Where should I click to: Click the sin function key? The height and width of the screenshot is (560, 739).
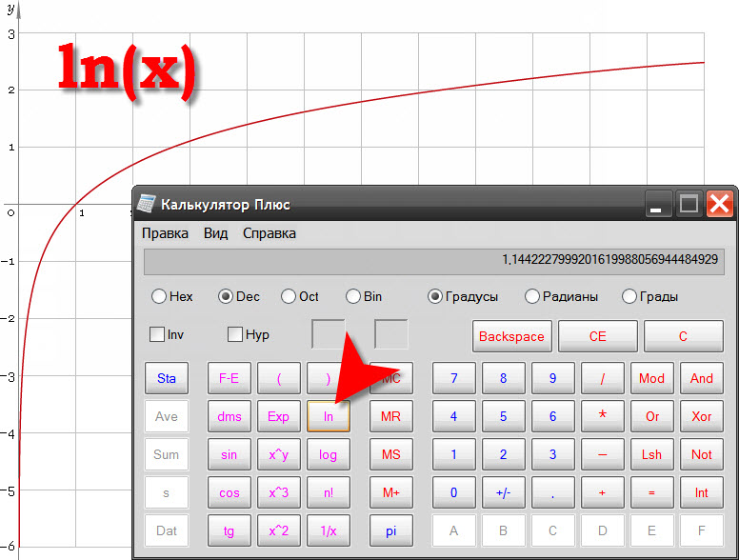point(229,454)
